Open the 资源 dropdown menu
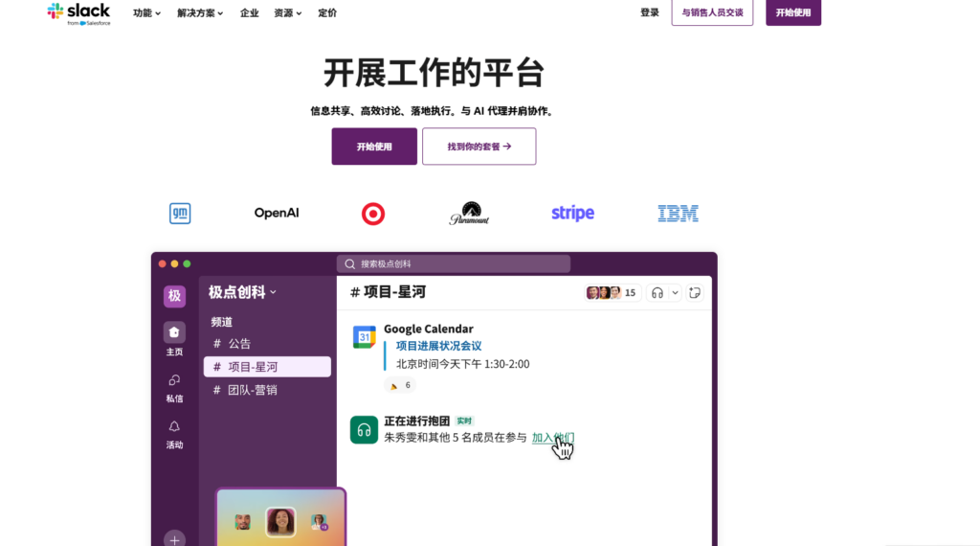Image resolution: width=980 pixels, height=546 pixels. [287, 13]
